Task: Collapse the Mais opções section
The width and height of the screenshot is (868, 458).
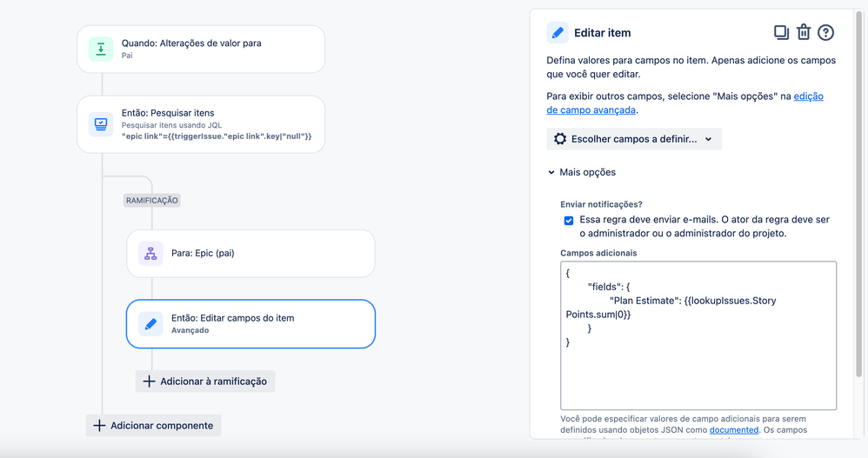Action: tap(582, 172)
